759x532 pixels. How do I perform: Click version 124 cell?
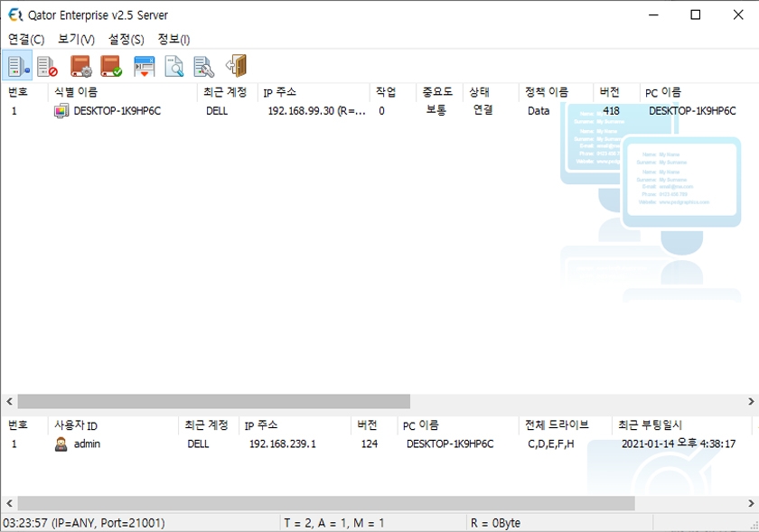[x=370, y=443]
